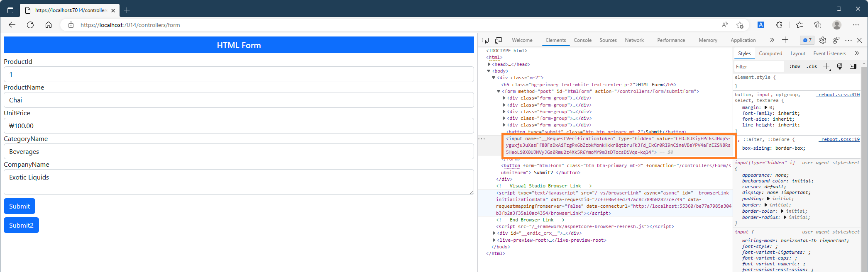Image resolution: width=868 pixels, height=272 pixels.
Task: Select the Elements tab
Action: [x=556, y=40]
